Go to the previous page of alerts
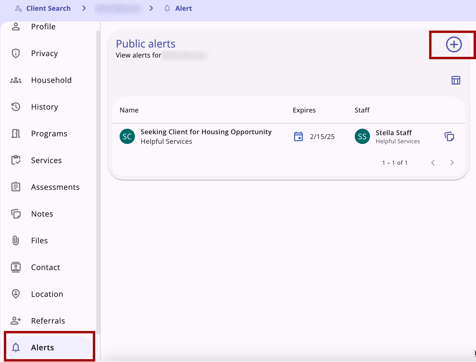This screenshot has width=476, height=362. point(433,163)
